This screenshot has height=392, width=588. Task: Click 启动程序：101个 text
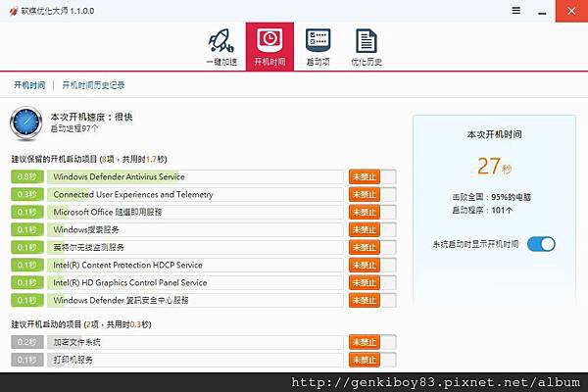pos(482,210)
